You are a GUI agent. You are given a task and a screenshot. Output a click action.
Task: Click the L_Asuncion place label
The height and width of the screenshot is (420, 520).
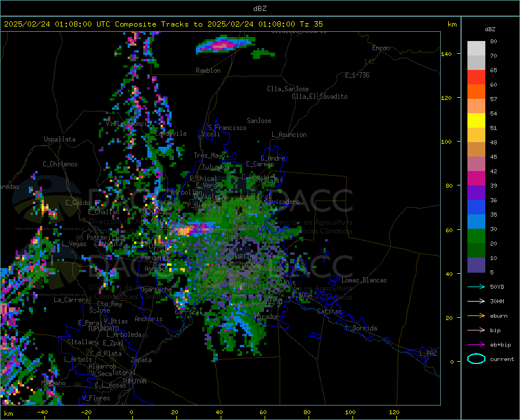tap(289, 135)
